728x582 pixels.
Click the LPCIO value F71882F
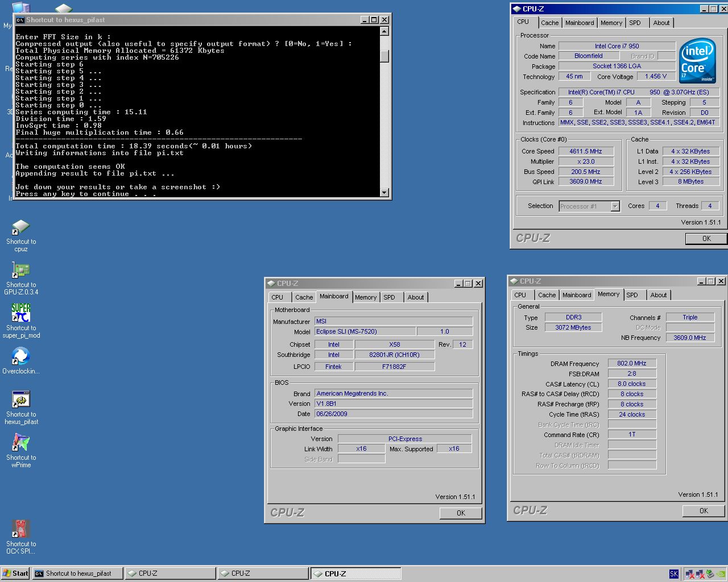pyautogui.click(x=394, y=367)
